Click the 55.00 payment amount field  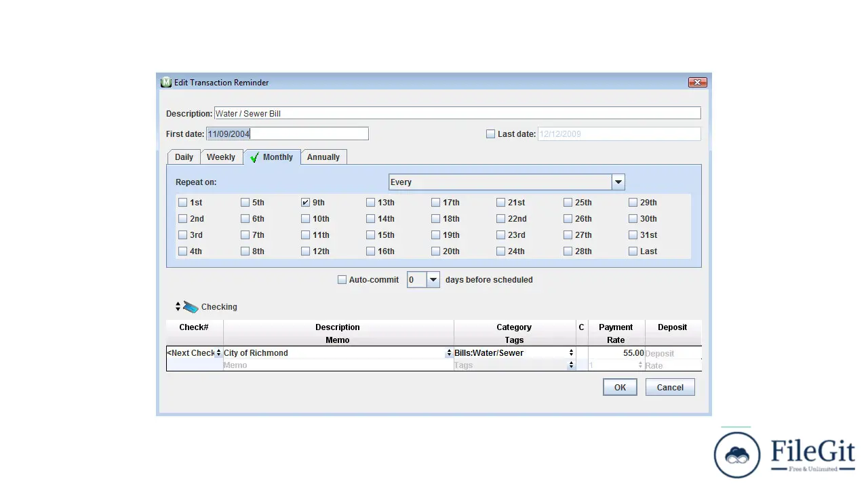click(616, 352)
